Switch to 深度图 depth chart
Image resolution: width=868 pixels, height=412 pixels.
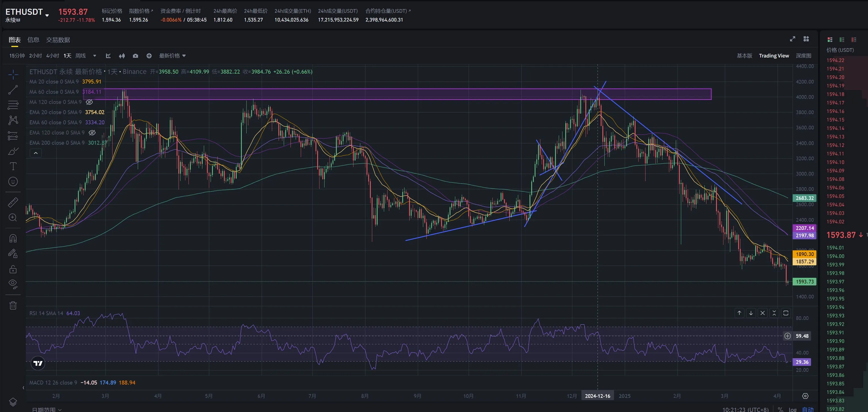(803, 56)
